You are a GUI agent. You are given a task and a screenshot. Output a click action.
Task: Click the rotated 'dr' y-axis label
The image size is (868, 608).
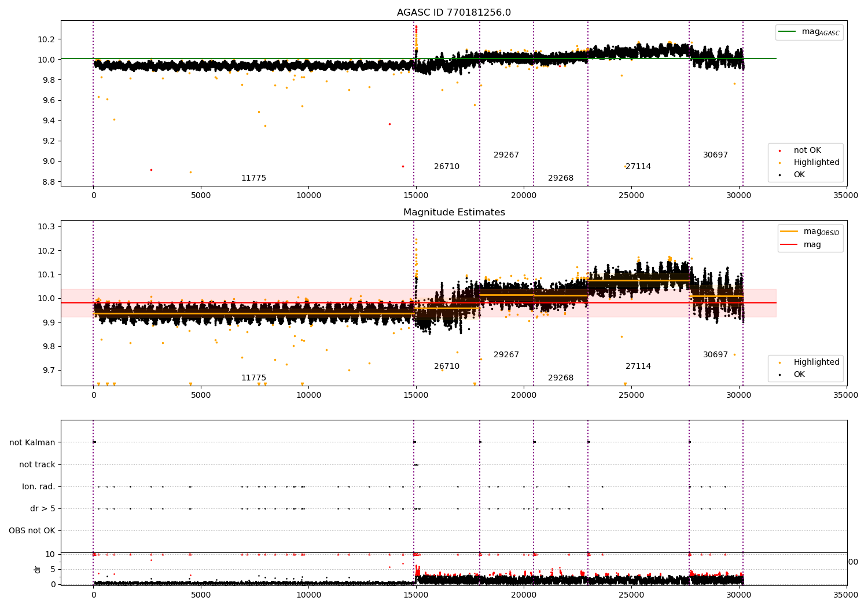coord(38,569)
